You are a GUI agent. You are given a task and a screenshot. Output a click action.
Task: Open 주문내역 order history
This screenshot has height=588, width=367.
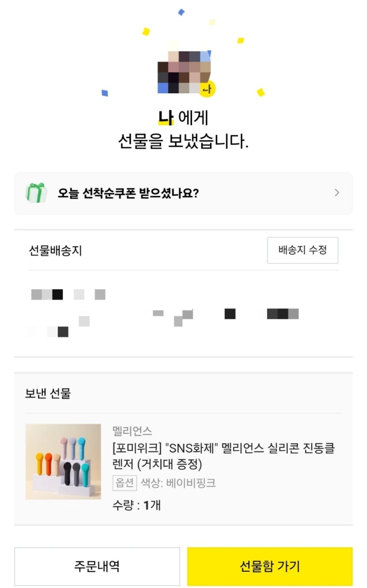click(97, 566)
